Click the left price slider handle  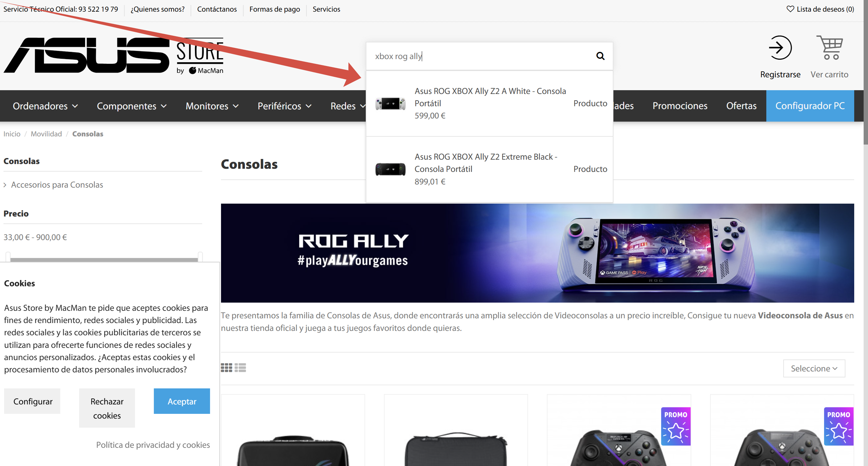pyautogui.click(x=8, y=256)
